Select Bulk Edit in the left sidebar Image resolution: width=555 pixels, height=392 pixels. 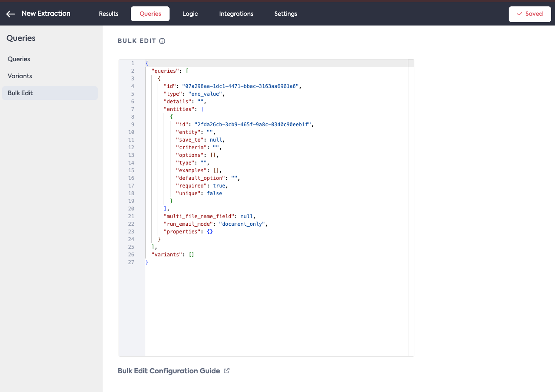(20, 93)
